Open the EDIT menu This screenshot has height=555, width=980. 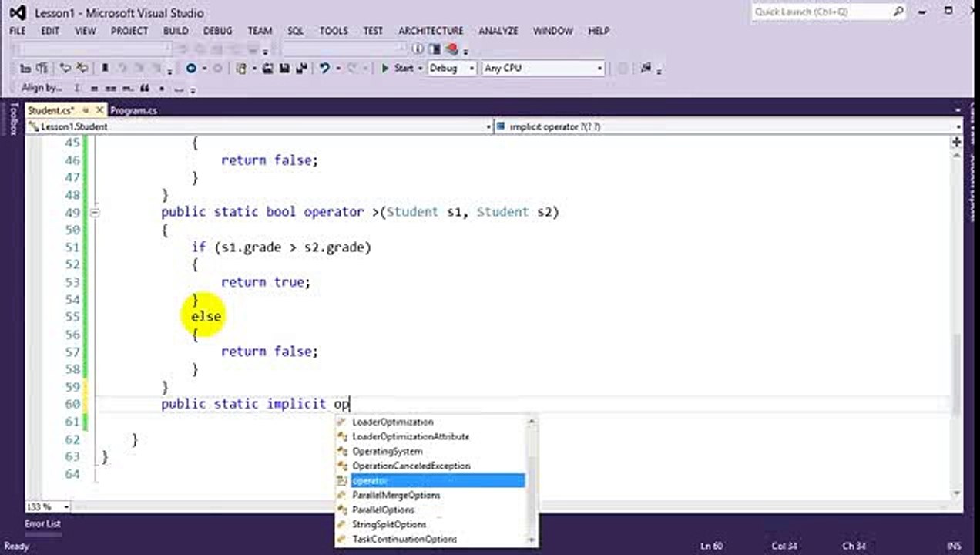50,31
